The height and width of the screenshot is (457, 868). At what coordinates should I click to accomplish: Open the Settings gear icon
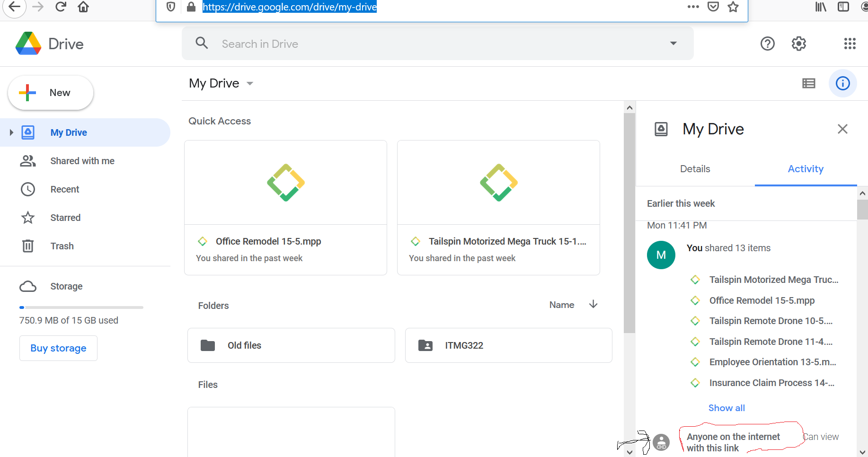[x=799, y=44]
